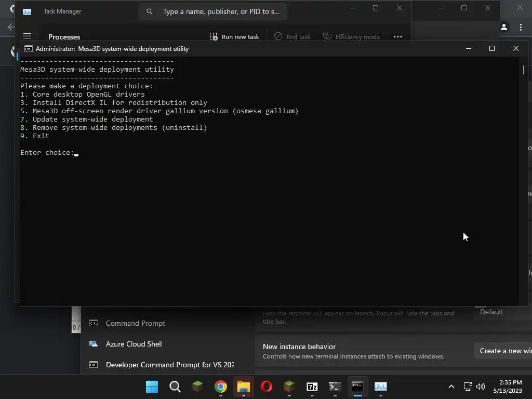The image size is (532, 399).
Task: Open first Minecraft block icon on taskbar
Action: click(x=197, y=387)
